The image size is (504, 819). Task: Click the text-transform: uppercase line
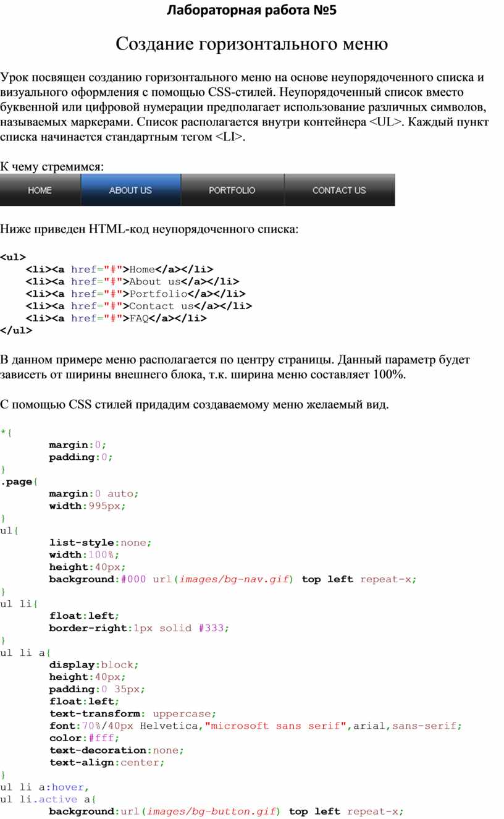[x=133, y=713]
